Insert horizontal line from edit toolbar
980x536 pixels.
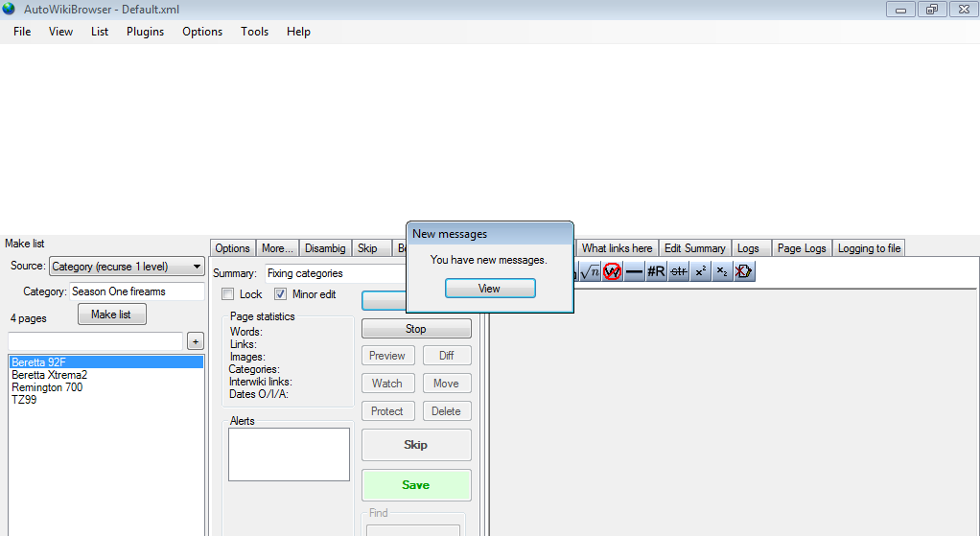[x=634, y=271]
